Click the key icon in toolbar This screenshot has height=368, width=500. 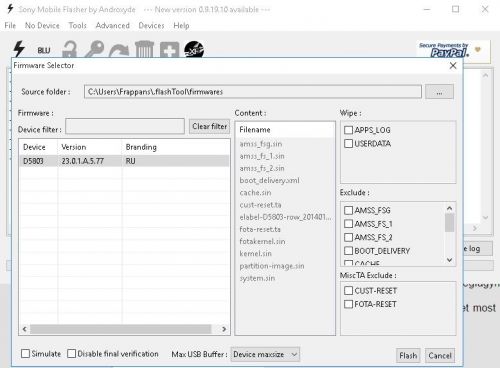pyautogui.click(x=94, y=49)
